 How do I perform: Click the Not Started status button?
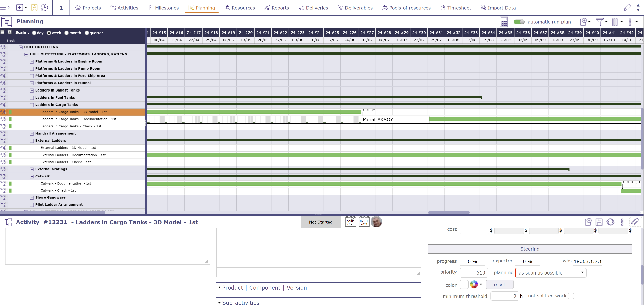[320, 222]
